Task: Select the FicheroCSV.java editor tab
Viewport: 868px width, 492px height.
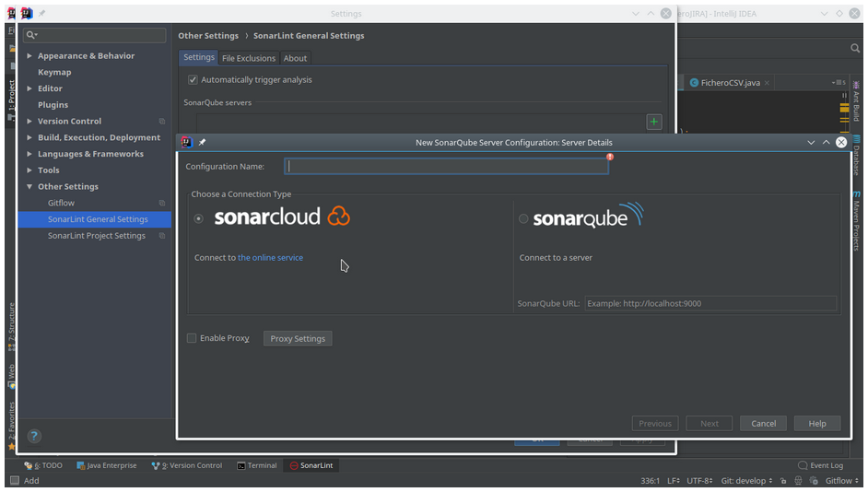Action: [729, 83]
